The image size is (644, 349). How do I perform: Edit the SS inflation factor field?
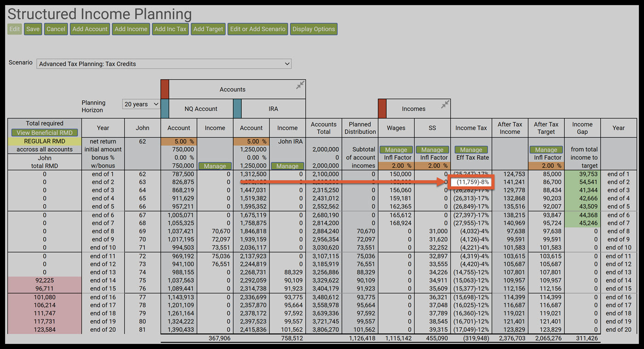click(432, 166)
